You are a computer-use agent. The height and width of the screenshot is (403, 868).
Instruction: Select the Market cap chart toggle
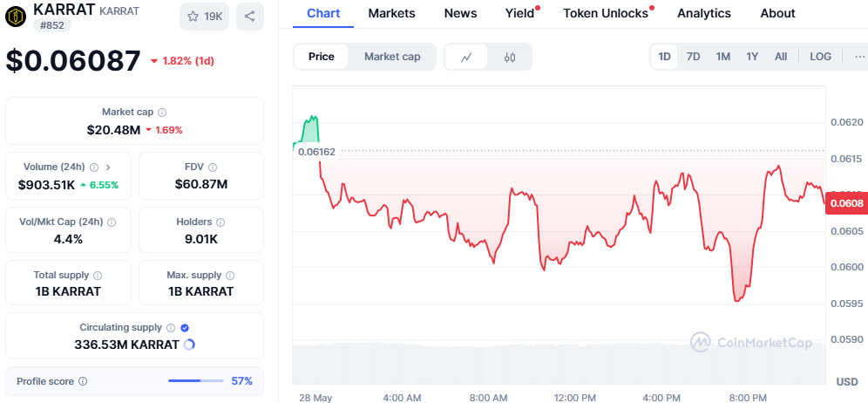pos(392,57)
